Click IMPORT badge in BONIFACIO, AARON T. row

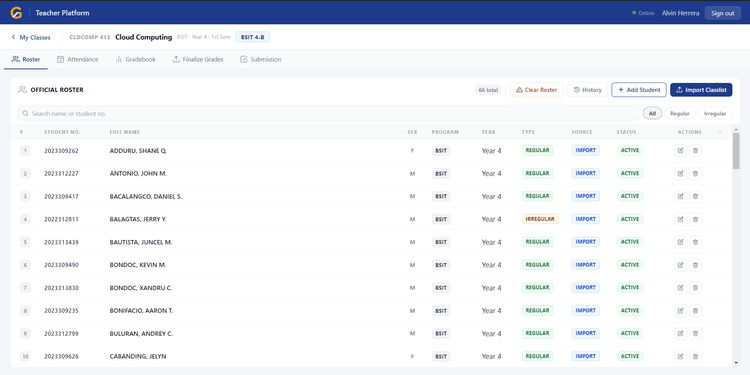tap(585, 310)
